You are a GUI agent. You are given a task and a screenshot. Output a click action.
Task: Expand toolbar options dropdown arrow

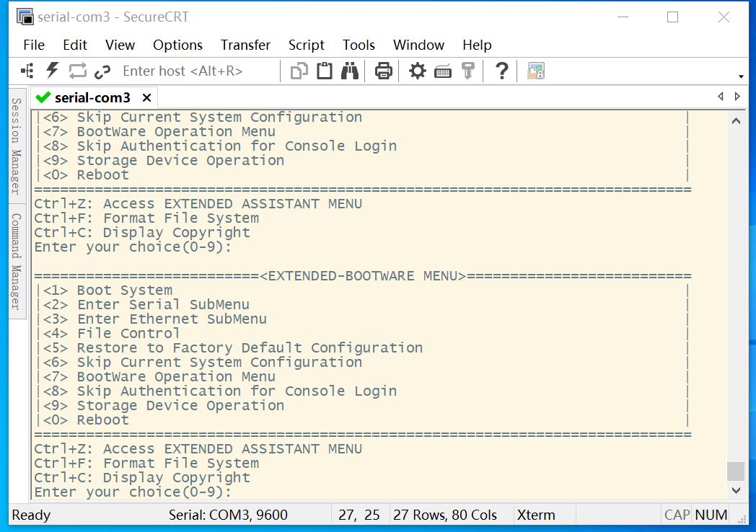[x=741, y=76]
